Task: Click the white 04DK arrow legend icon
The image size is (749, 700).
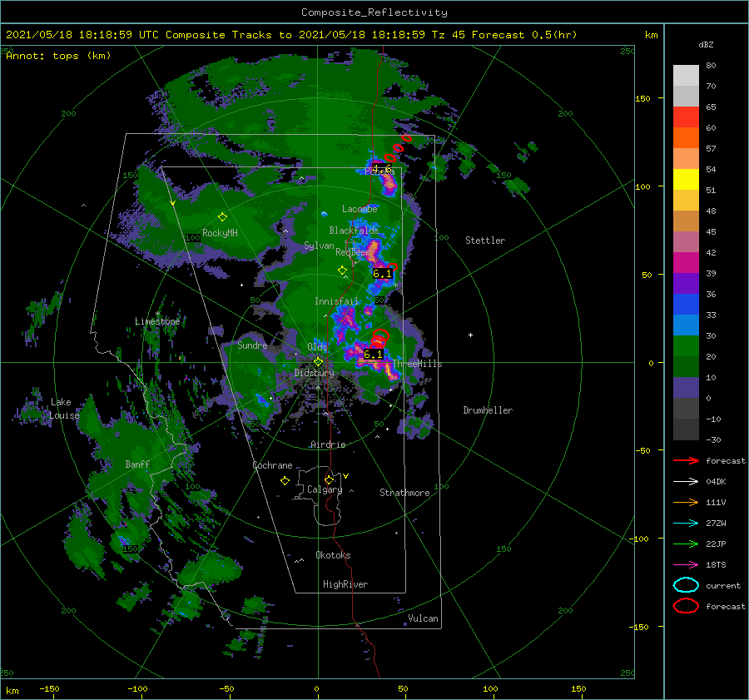Action: pyautogui.click(x=686, y=482)
